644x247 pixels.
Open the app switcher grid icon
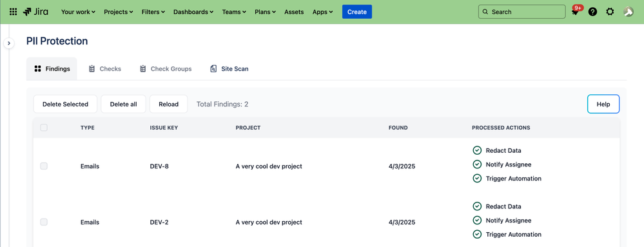13,12
